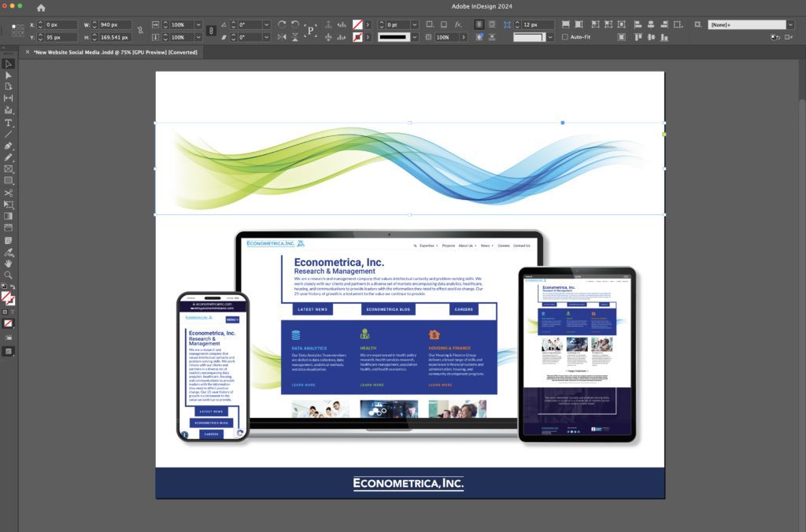Set reference point to top-left
The height and width of the screenshot is (532, 806).
[x=14, y=26]
